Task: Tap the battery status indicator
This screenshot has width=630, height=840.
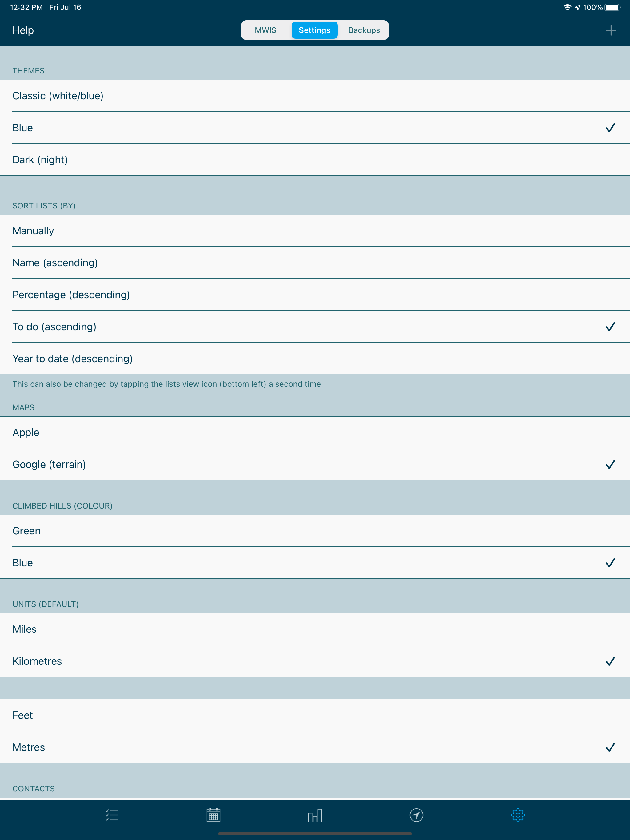Action: 612,7
